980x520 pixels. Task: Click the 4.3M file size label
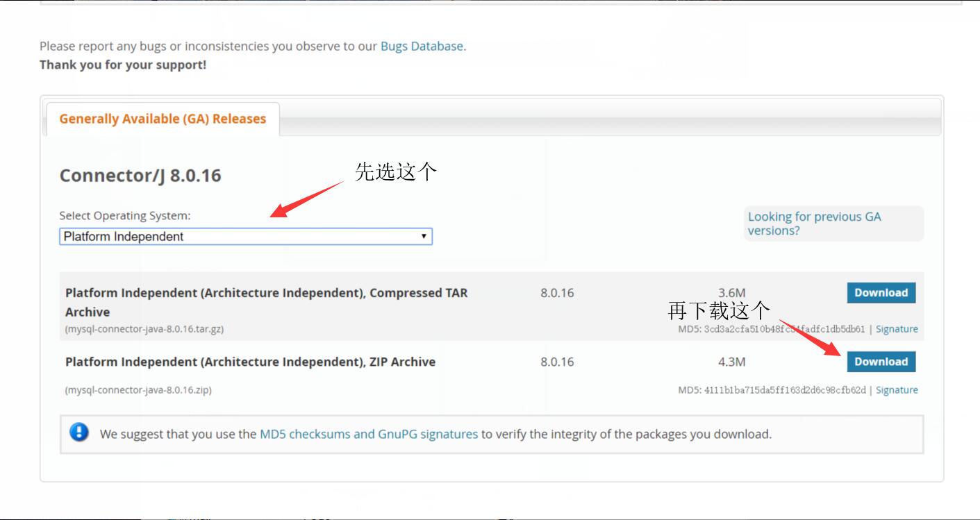click(731, 361)
